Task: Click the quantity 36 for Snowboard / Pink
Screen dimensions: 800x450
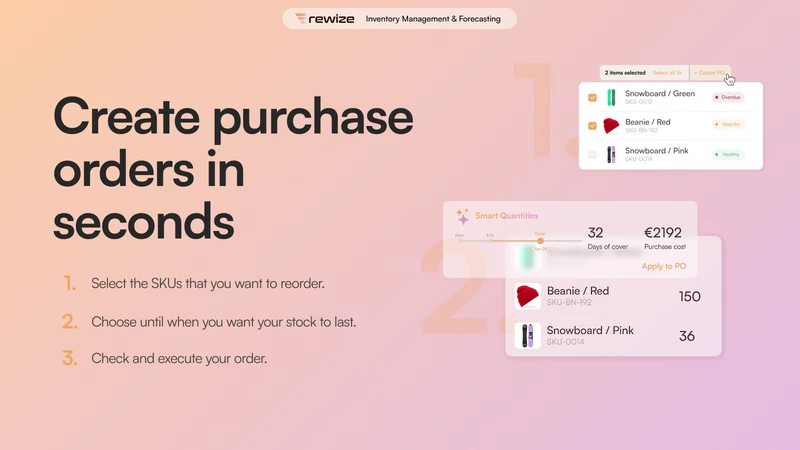Action: coord(687,336)
